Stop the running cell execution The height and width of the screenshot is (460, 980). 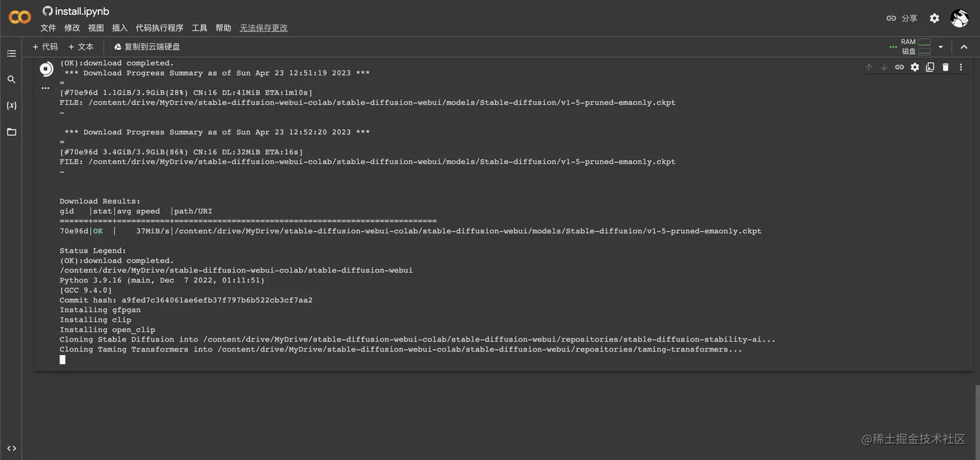tap(46, 69)
